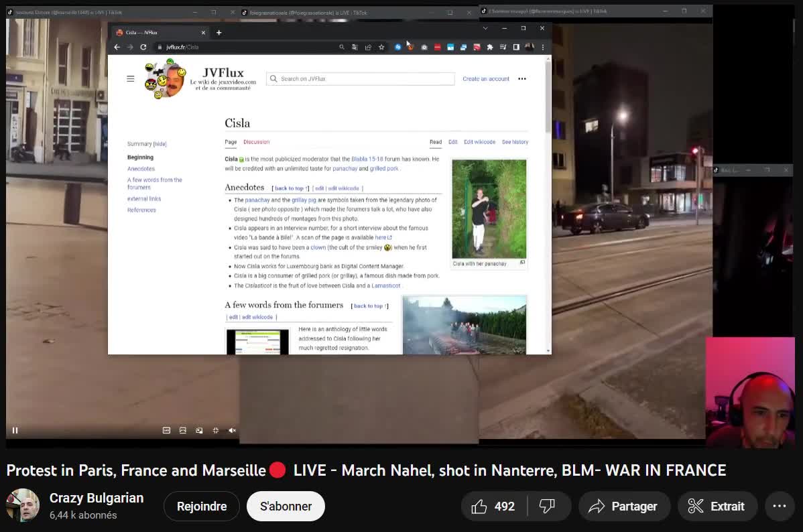Open browser extensions puzzle icon

click(490, 47)
